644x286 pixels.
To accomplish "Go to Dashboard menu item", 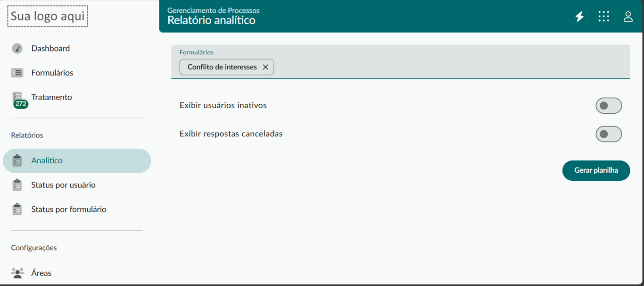I will (77, 49).
